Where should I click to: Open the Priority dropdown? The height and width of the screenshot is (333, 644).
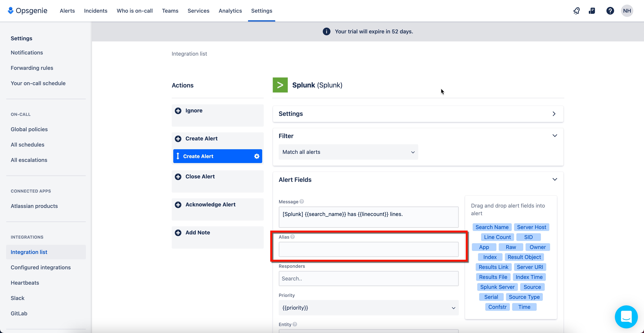tap(368, 308)
